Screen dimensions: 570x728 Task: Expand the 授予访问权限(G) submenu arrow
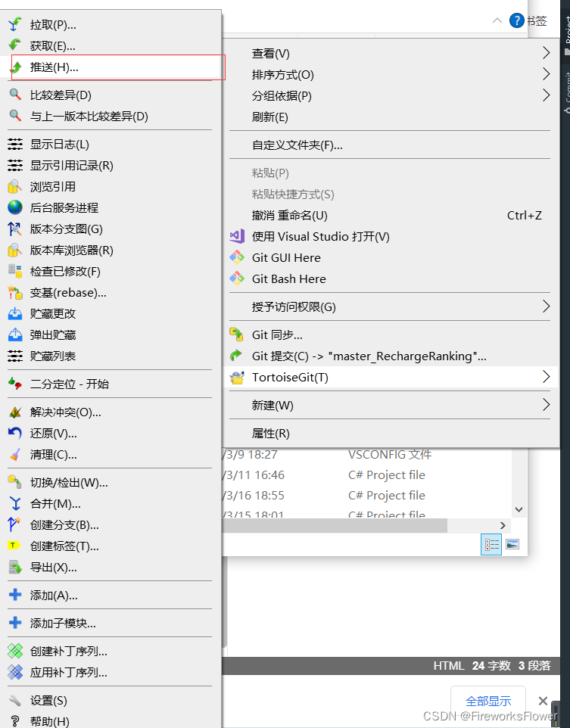546,306
